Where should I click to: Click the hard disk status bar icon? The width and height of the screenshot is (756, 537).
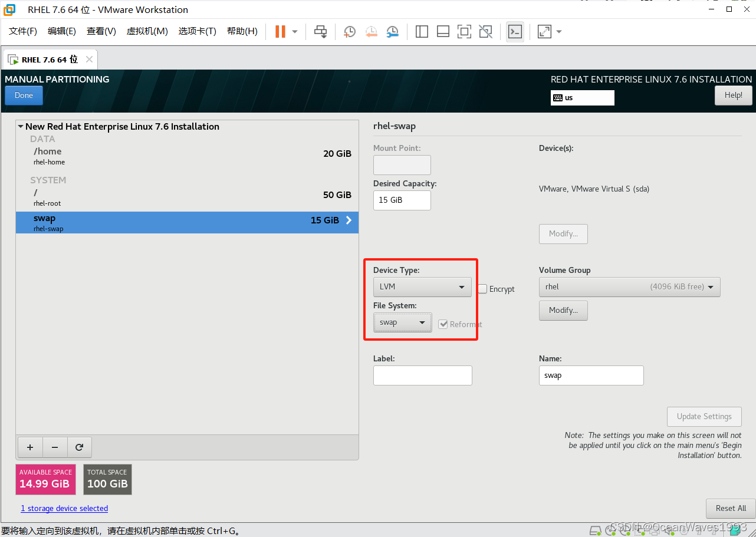(x=596, y=530)
